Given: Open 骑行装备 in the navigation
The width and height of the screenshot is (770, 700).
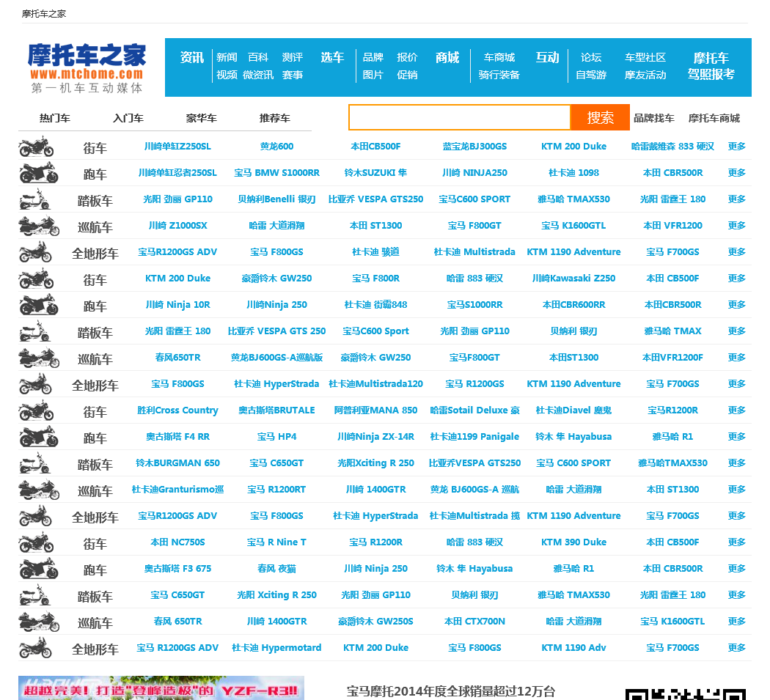Looking at the screenshot, I should coord(499,75).
